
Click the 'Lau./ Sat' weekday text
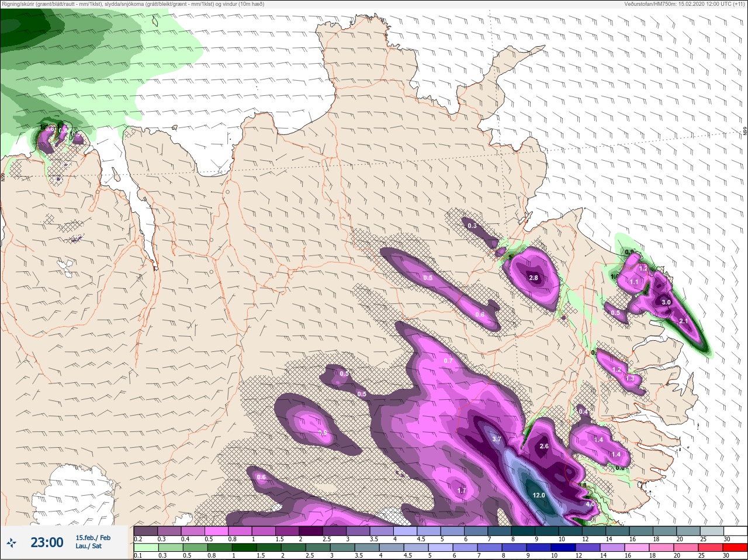88,546
